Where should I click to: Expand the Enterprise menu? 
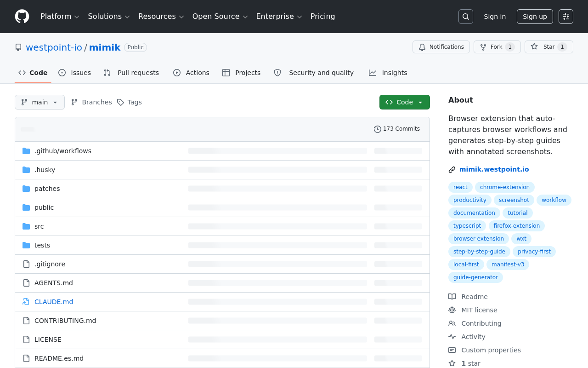[279, 17]
